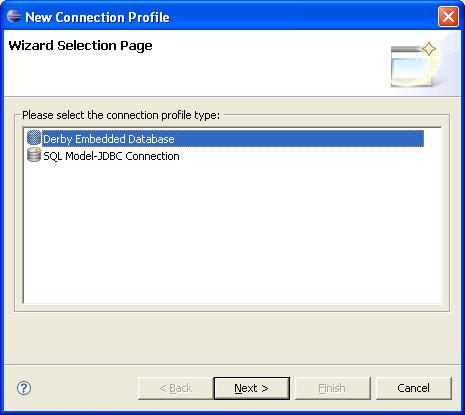Viewport: 465px width, 415px height.
Task: Cancel the New Connection Profile wizard
Action: 414,388
